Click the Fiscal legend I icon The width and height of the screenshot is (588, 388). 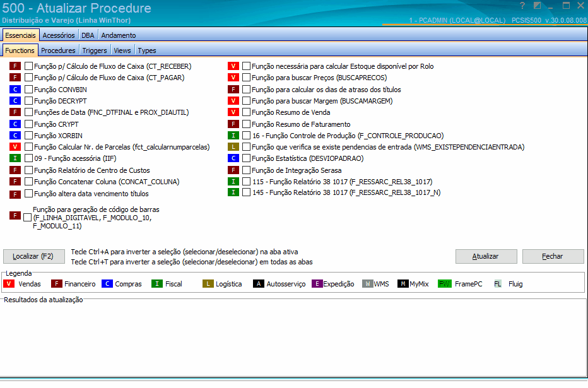coord(157,284)
